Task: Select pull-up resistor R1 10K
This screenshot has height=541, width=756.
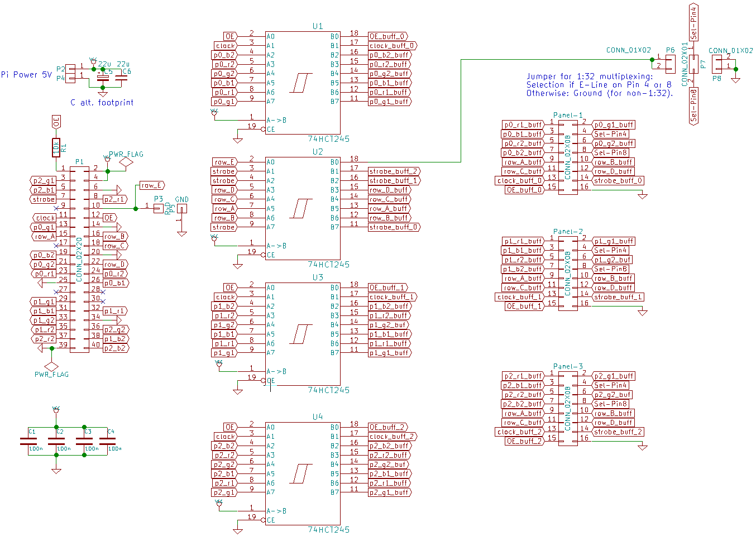Action: pyautogui.click(x=56, y=148)
